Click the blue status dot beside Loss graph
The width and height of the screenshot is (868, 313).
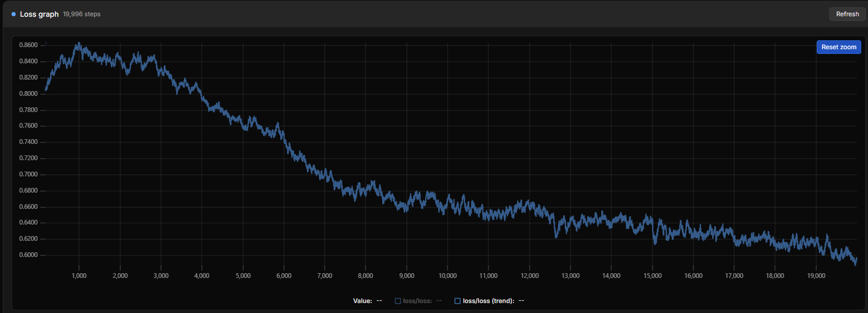[x=14, y=14]
